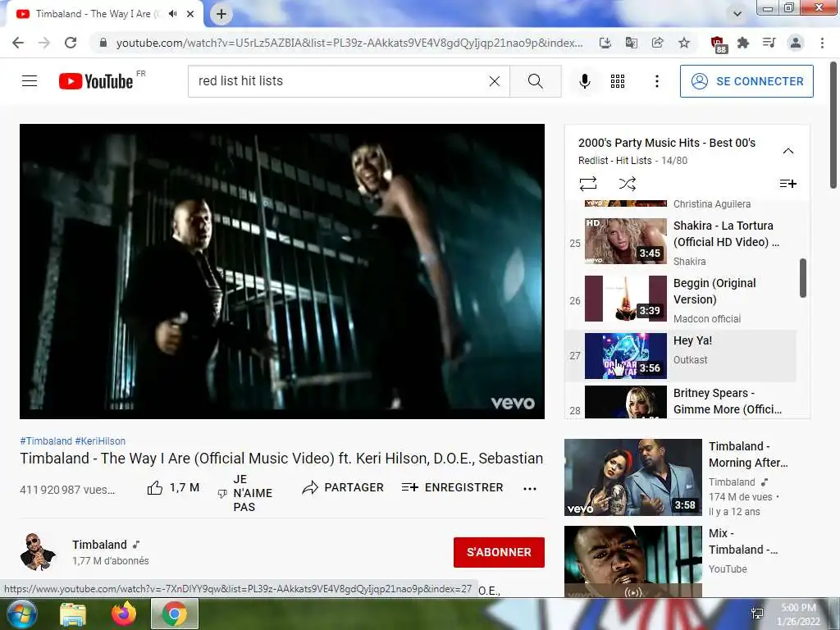Click #Timbaland hashtag link
This screenshot has height=630, width=840.
[x=46, y=441]
